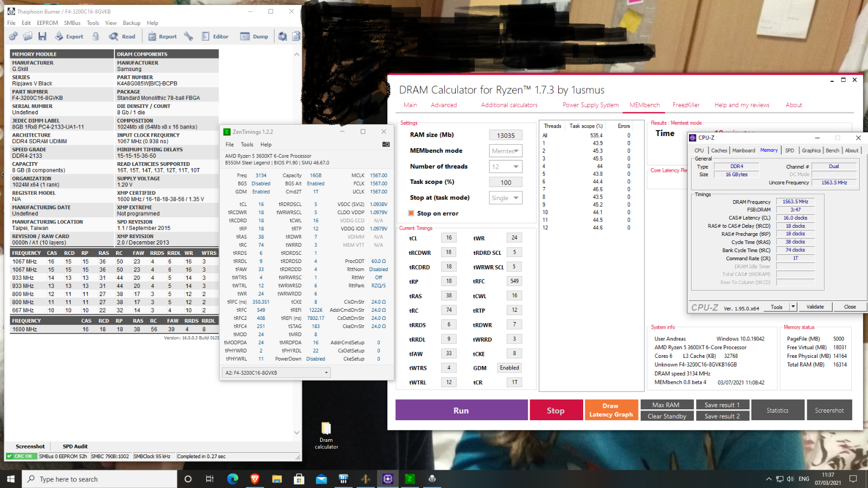Click the ZenTimings title bar app icon

click(227, 132)
